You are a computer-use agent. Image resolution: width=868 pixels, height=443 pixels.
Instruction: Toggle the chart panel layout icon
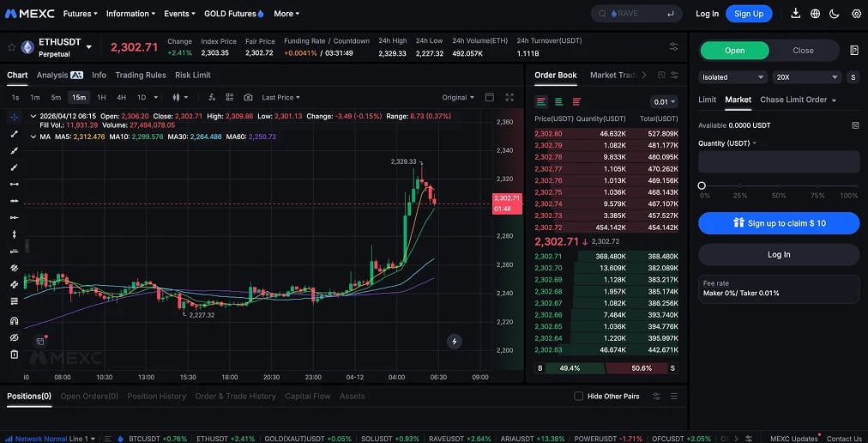point(490,97)
